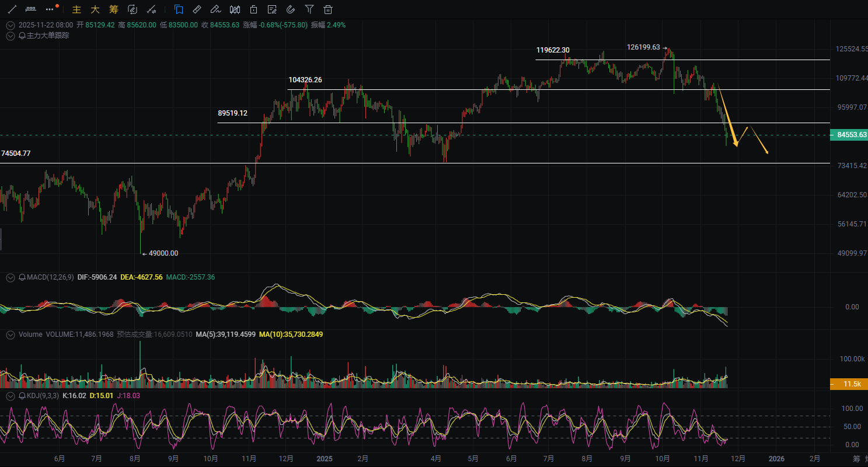Toggle MACD indicator alert bell

[x=22, y=277]
